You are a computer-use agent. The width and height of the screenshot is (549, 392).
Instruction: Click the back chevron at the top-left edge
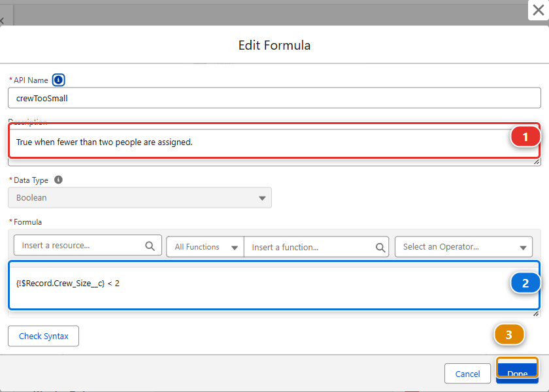[x=2, y=21]
